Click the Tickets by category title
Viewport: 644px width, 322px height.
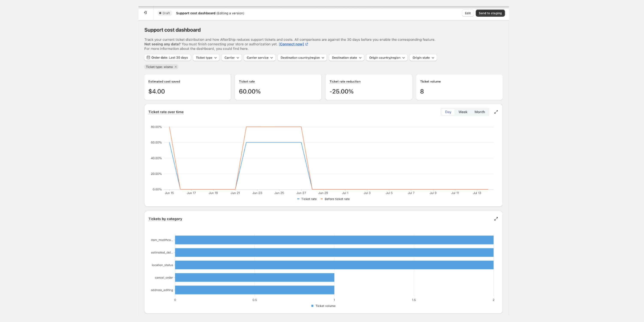pos(165,219)
